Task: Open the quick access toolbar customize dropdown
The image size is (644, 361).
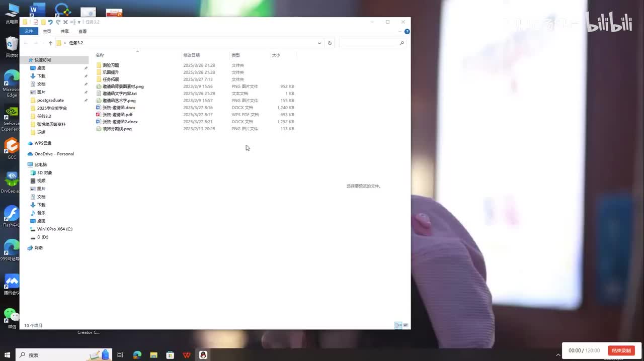Action: pyautogui.click(x=79, y=22)
